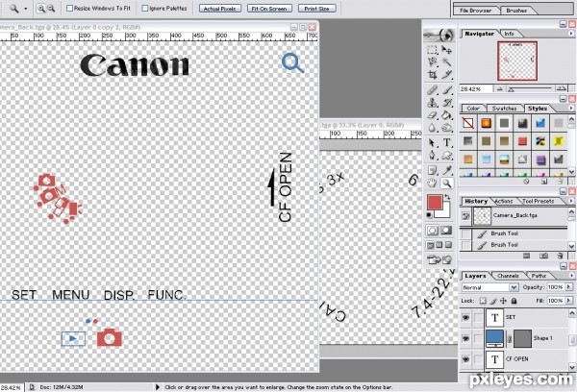577x392 pixels.
Task: Select the Blur tool
Action: click(433, 128)
